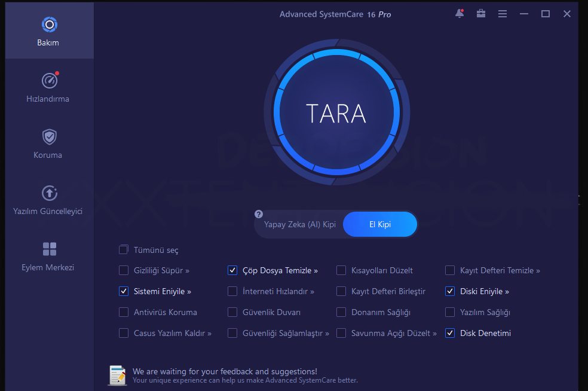Click the Kısayolları Düzelt label
The width and height of the screenshot is (588, 391).
pos(382,271)
